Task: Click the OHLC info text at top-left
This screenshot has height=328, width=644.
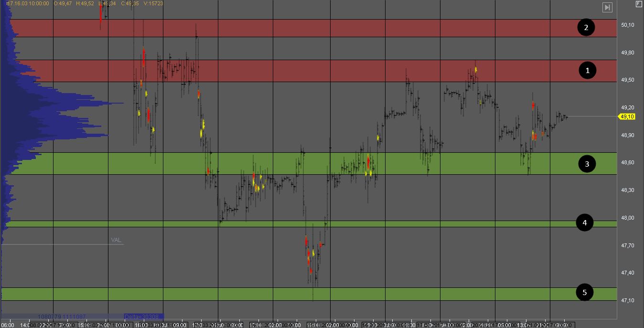Action: coord(82,3)
